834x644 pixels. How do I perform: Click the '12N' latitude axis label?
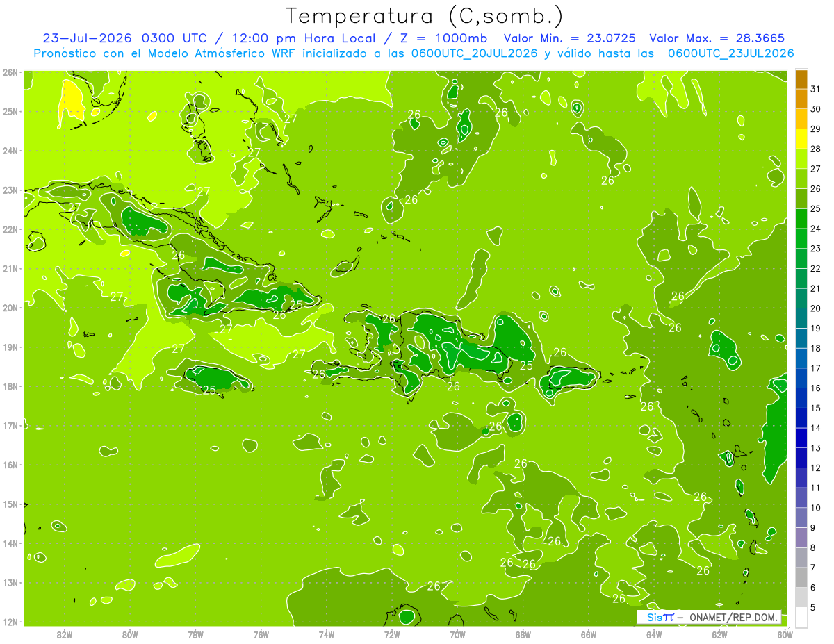tap(10, 622)
